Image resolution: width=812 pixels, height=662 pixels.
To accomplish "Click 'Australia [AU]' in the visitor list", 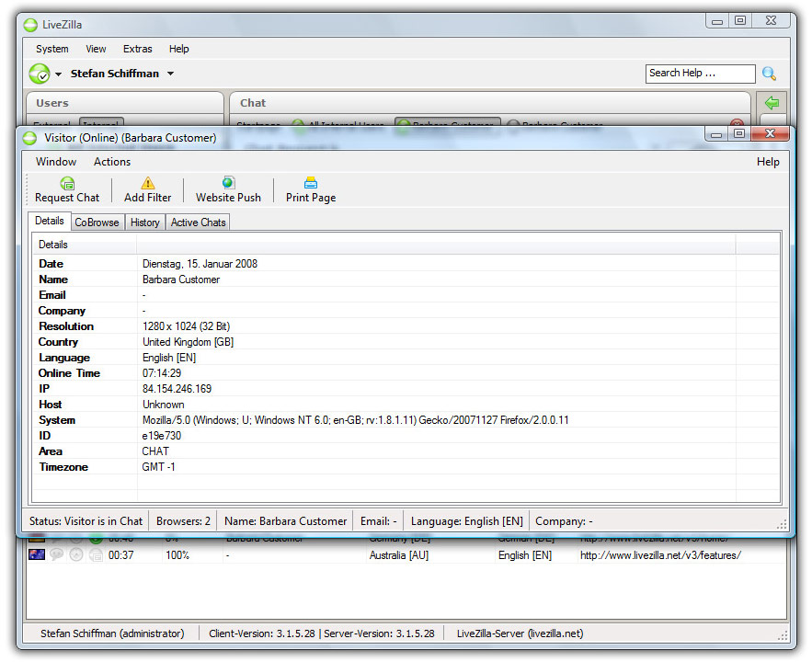I will pos(399,554).
